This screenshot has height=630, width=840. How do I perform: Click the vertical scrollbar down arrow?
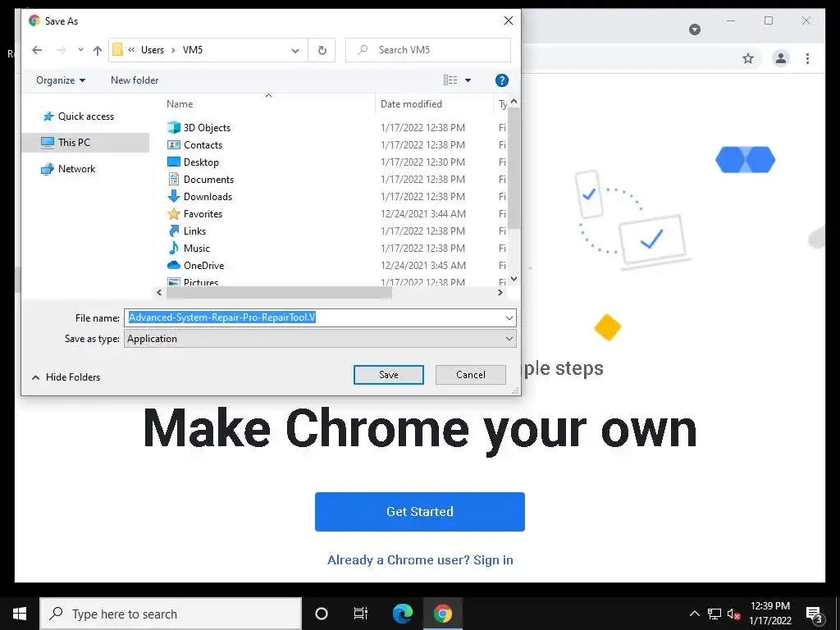pos(514,279)
